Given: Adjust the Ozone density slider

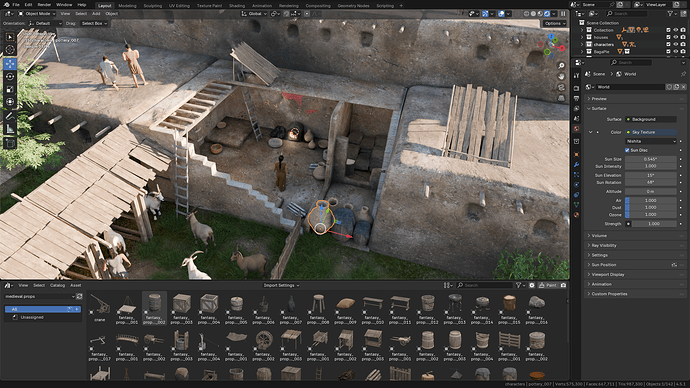Looking at the screenshot, I should click(x=650, y=214).
